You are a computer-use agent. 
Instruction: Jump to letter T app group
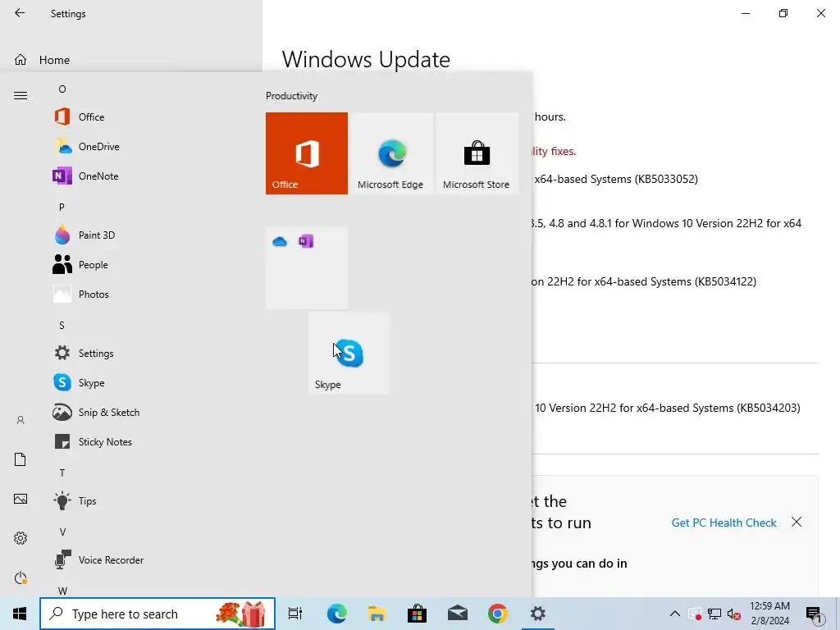point(62,473)
